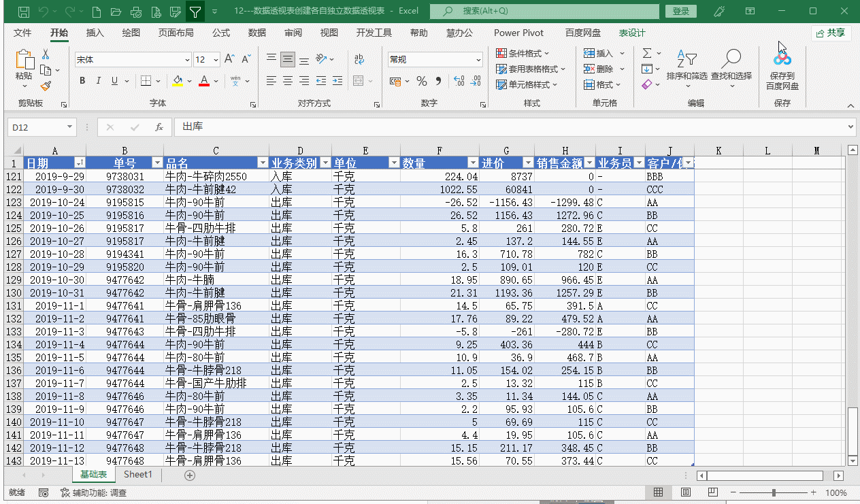Image resolution: width=860 pixels, height=504 pixels.
Task: Click the New blank document icon
Action: click(96, 11)
